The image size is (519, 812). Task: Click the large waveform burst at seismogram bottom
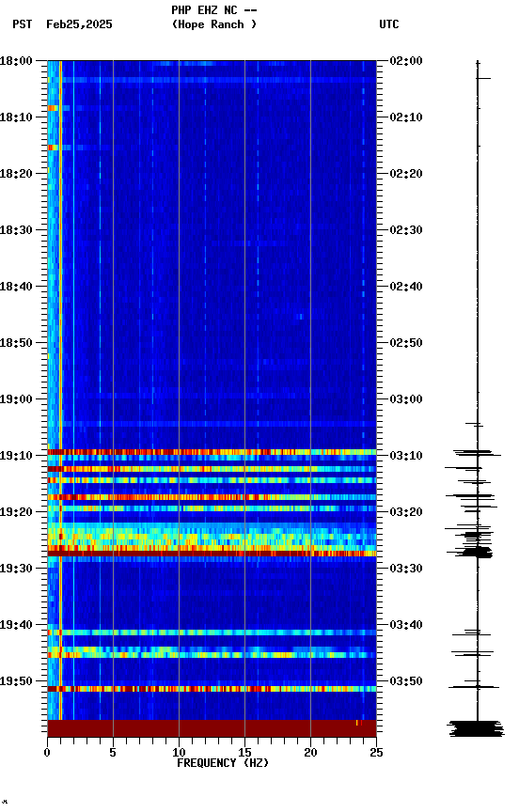pos(476,728)
